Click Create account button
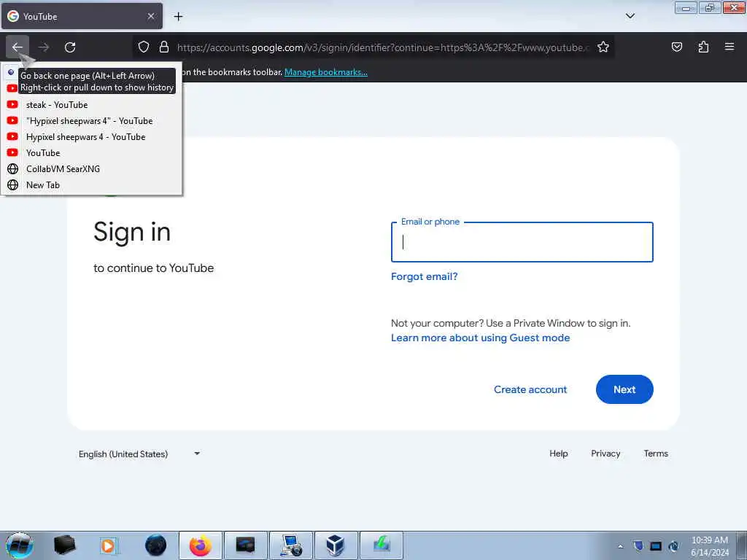The image size is (747, 560). [x=530, y=389]
